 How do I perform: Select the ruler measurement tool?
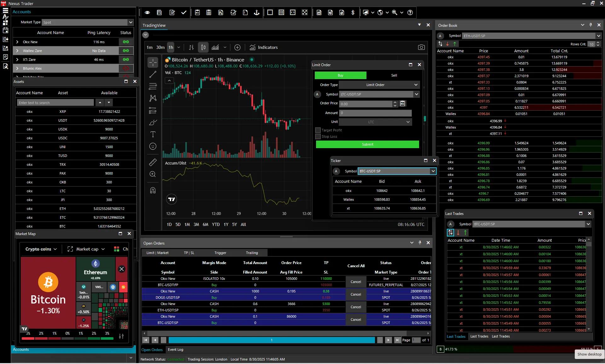click(x=153, y=162)
